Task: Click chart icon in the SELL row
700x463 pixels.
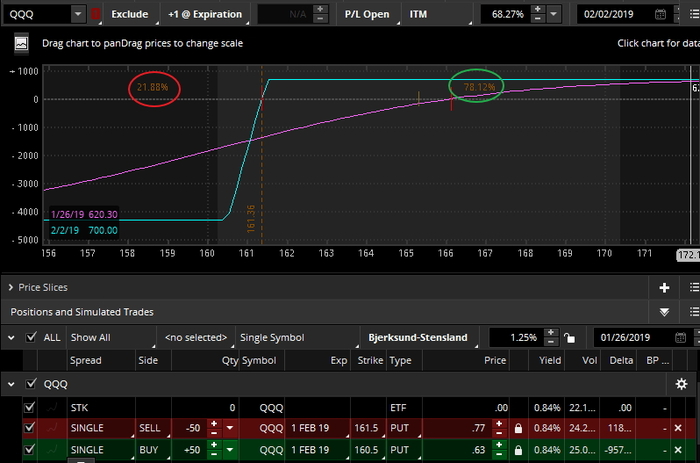Action: pyautogui.click(x=52, y=428)
